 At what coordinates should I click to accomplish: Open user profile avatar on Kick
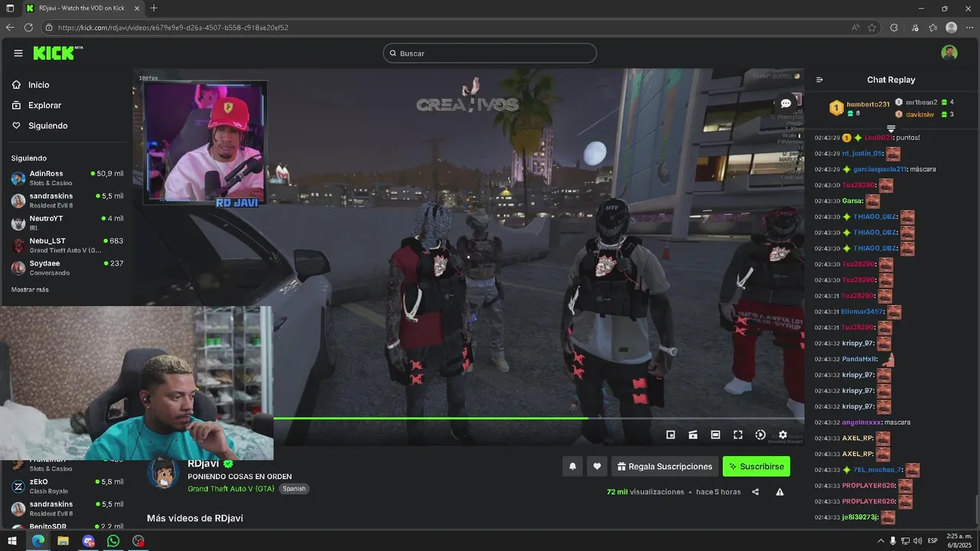point(949,53)
